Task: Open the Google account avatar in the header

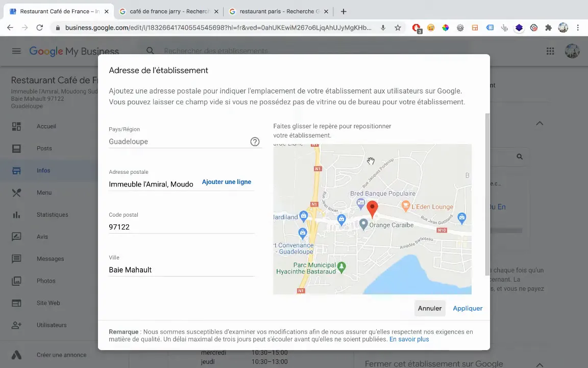Action: (x=572, y=51)
